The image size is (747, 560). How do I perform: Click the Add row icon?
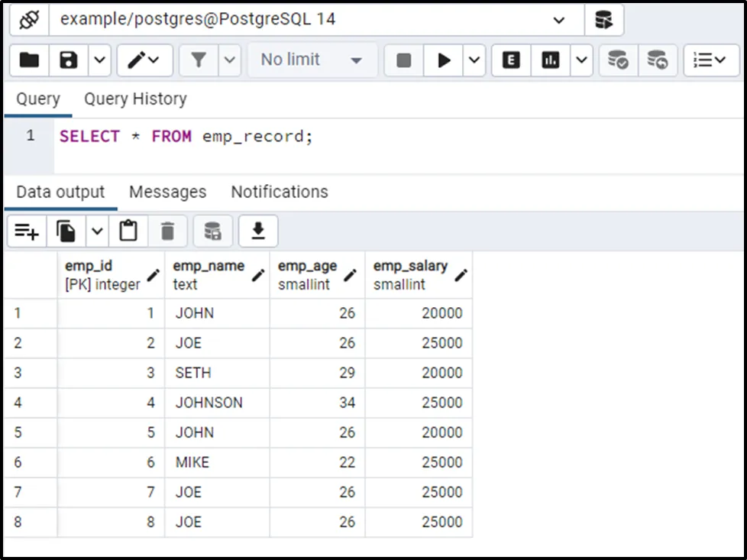coord(27,231)
